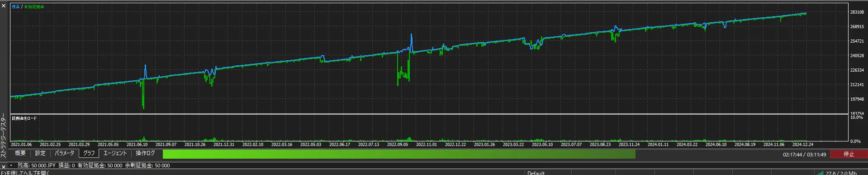Open the 操作ログ tab
This screenshot has width=868, height=175.
point(145,154)
